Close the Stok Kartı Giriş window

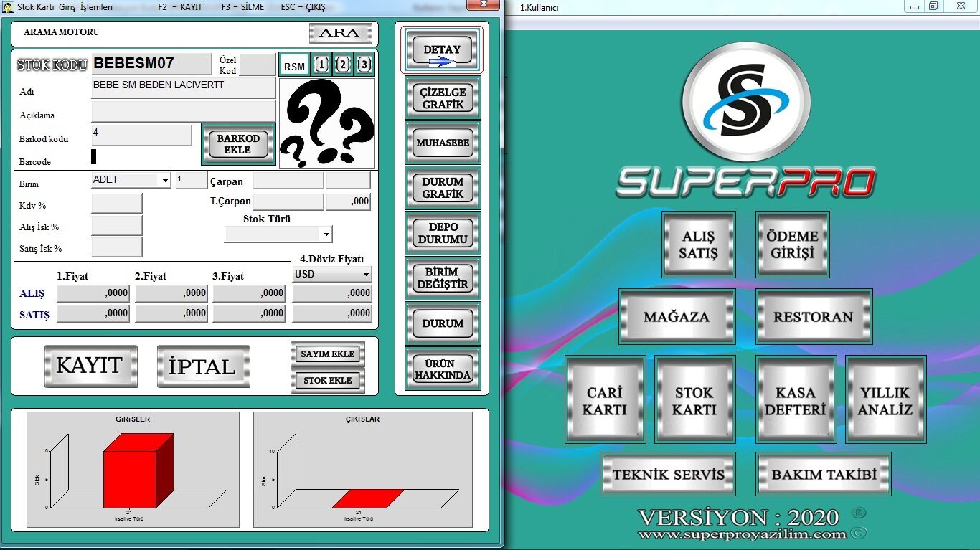pos(482,5)
